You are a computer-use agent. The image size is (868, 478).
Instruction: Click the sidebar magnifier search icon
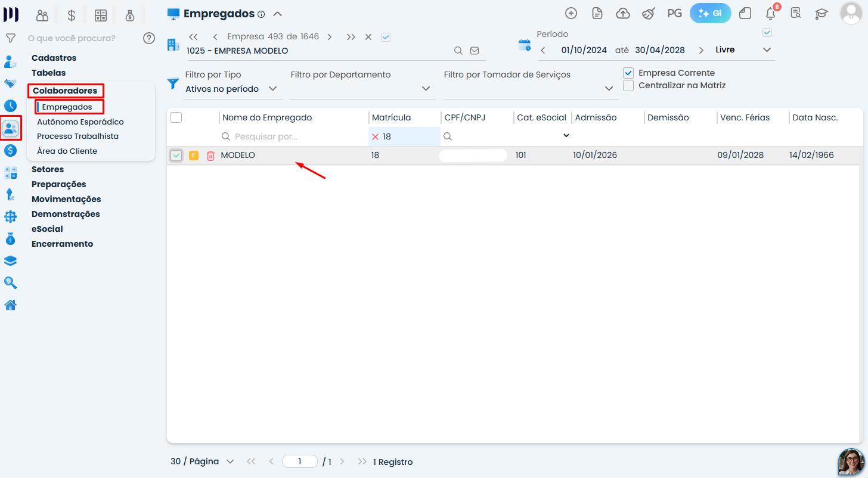pyautogui.click(x=10, y=283)
